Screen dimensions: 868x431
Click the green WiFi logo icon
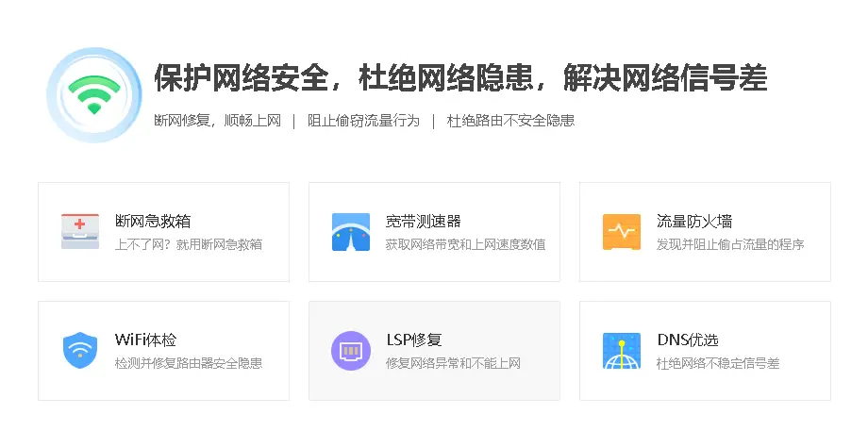[94, 95]
